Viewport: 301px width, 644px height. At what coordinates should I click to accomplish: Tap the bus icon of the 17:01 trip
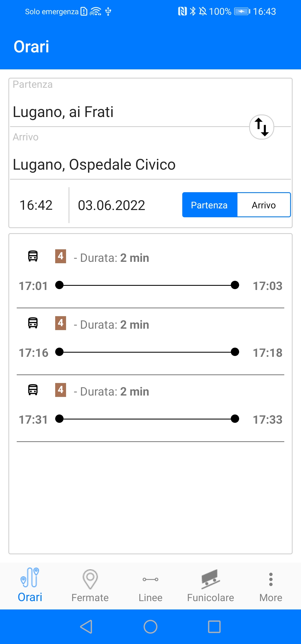pyautogui.click(x=33, y=256)
